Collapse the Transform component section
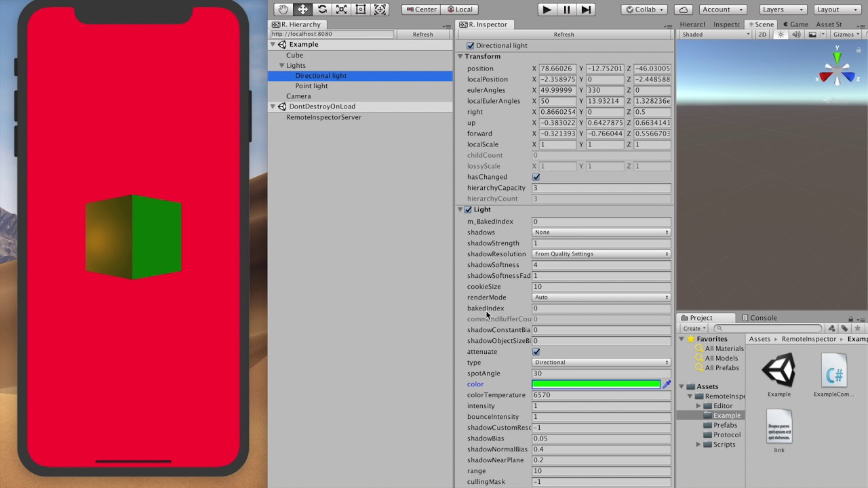The height and width of the screenshot is (488, 868). (460, 56)
